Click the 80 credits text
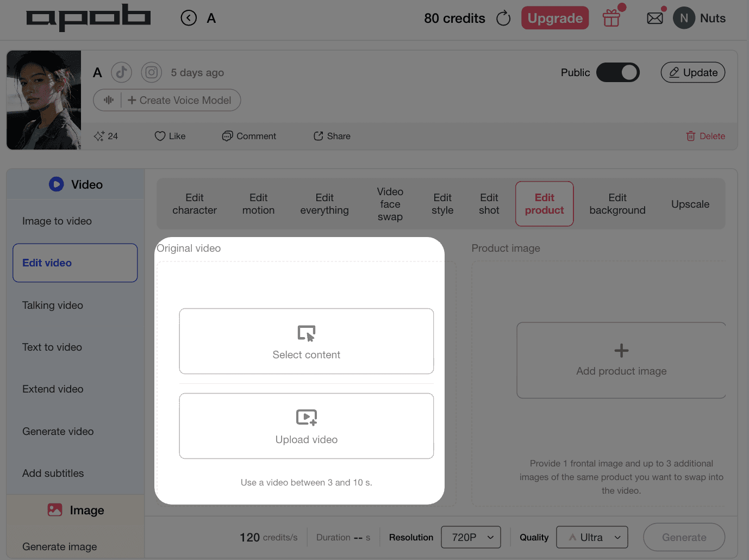Screen dimensions: 749x560 pyautogui.click(x=454, y=18)
